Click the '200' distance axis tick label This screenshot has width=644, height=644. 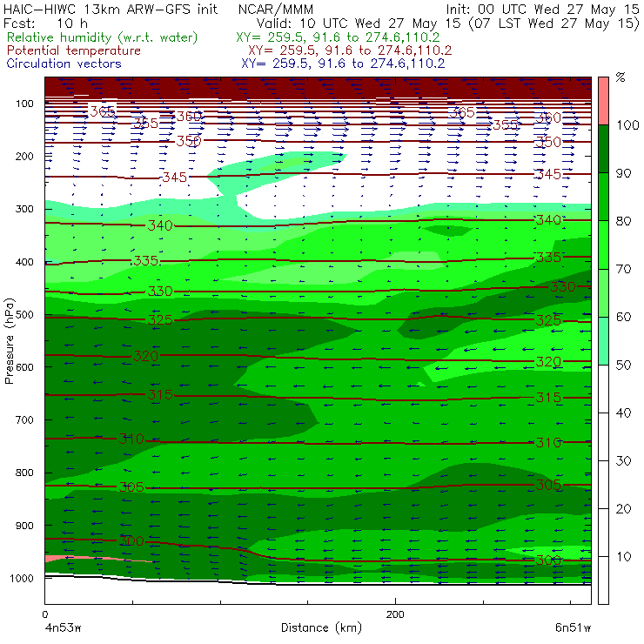(395, 614)
